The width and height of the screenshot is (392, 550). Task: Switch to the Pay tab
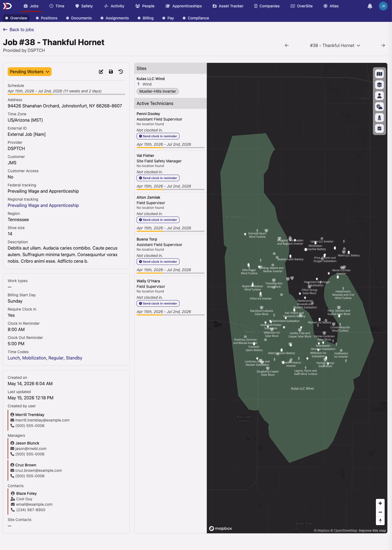click(168, 18)
